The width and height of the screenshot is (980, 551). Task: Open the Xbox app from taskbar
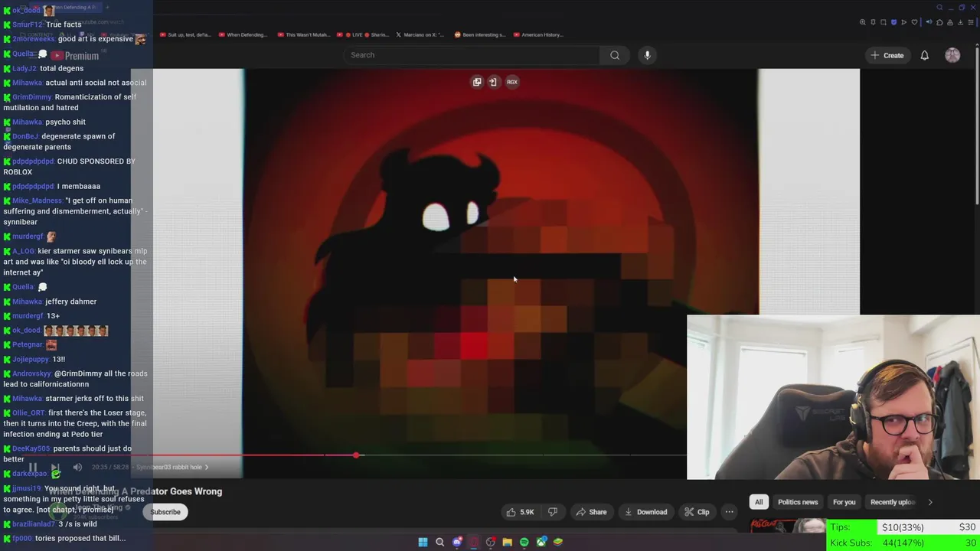541,542
